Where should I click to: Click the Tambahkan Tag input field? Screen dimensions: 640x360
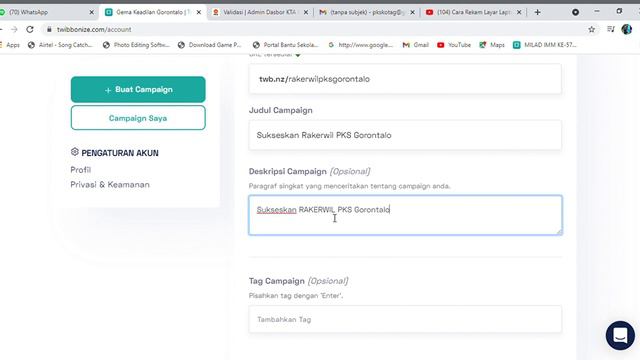[x=405, y=319]
